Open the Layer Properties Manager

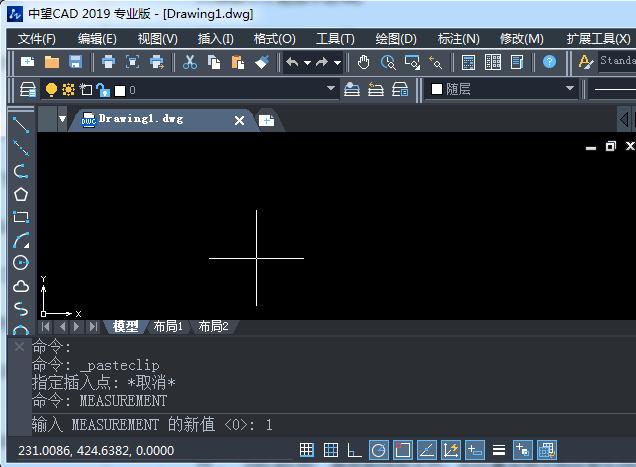[28, 89]
